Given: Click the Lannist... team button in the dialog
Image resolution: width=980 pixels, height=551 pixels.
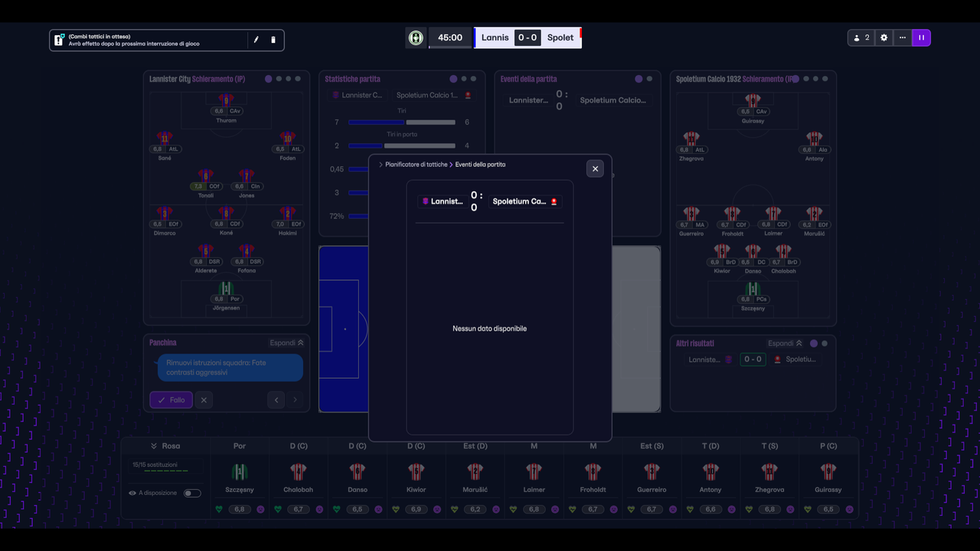Looking at the screenshot, I should [443, 201].
